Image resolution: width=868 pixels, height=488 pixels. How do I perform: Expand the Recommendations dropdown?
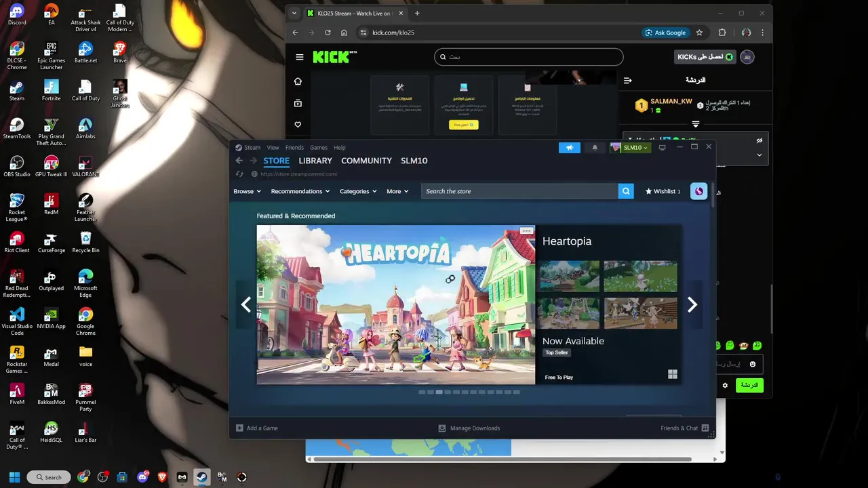coord(300,191)
